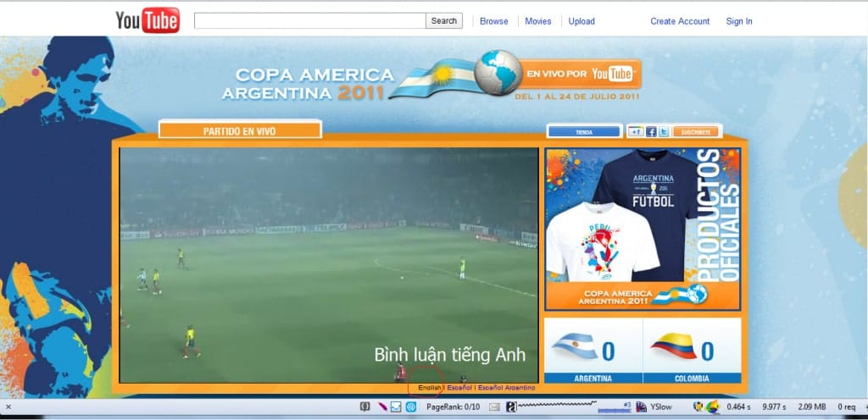Select Español Argentino commentary link

(x=507, y=388)
